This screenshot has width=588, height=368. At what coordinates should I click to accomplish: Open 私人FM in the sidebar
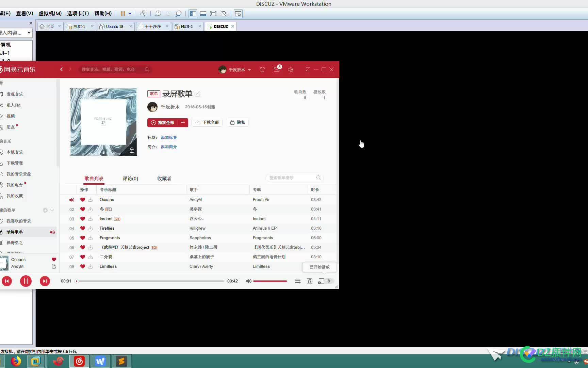coord(14,105)
